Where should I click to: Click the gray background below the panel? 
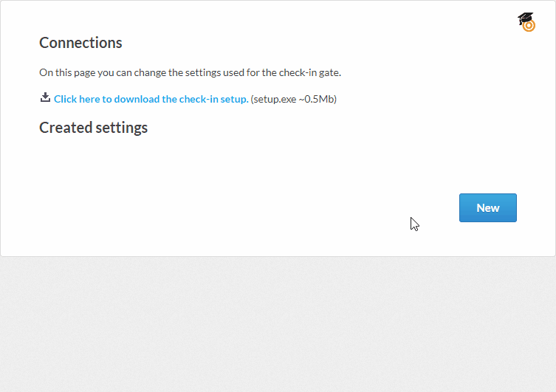pyautogui.click(x=278, y=325)
